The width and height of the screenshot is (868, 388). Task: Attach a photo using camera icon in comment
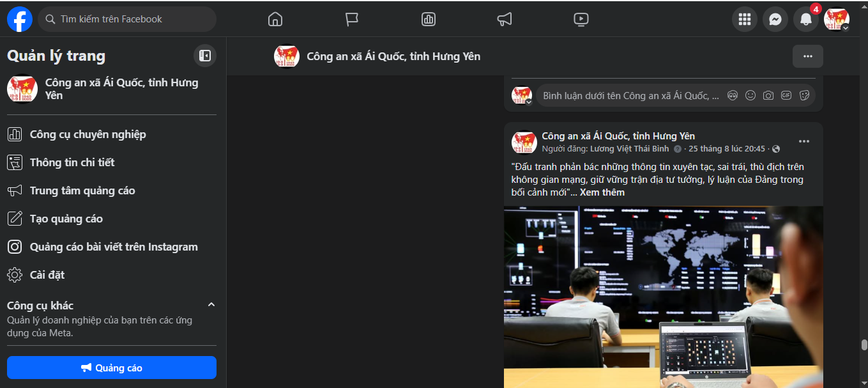(x=768, y=95)
